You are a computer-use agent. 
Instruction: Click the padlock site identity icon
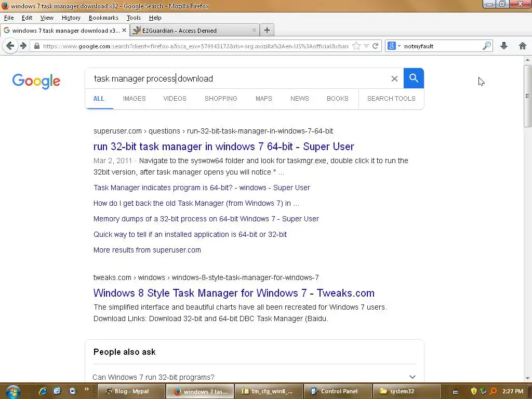[x=37, y=46]
